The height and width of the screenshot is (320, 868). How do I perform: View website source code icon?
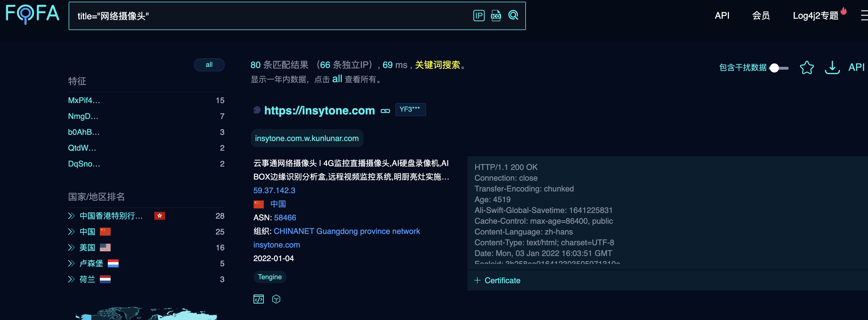pyautogui.click(x=258, y=299)
